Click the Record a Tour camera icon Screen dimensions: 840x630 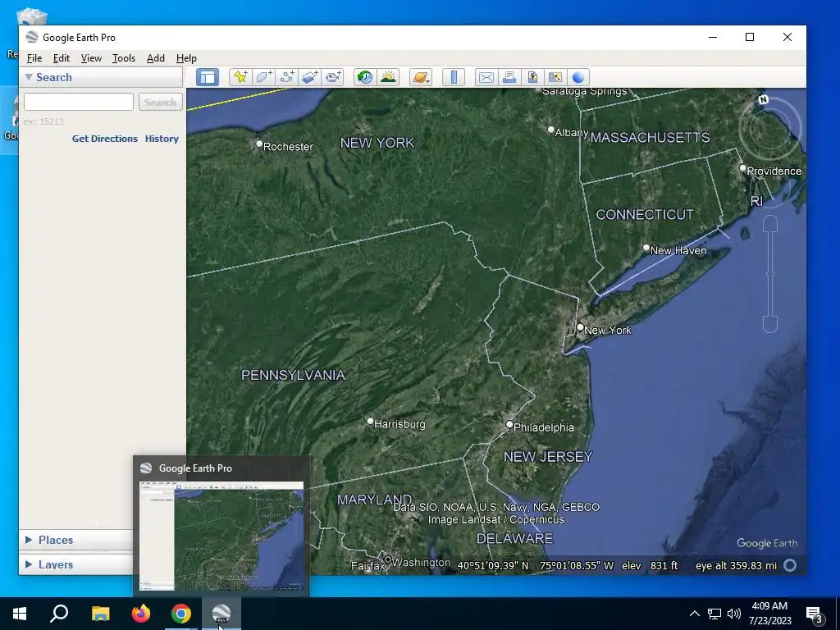pos(333,77)
